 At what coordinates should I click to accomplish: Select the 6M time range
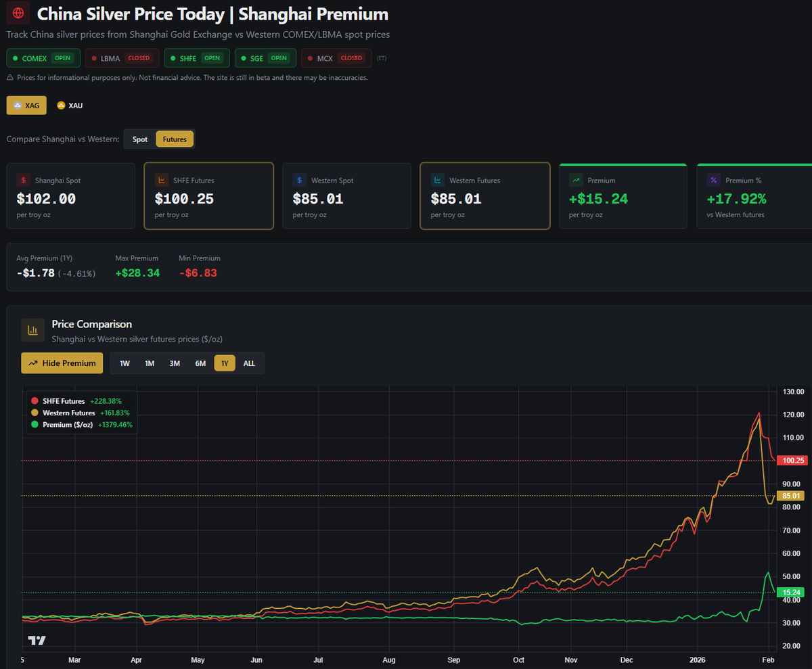200,363
